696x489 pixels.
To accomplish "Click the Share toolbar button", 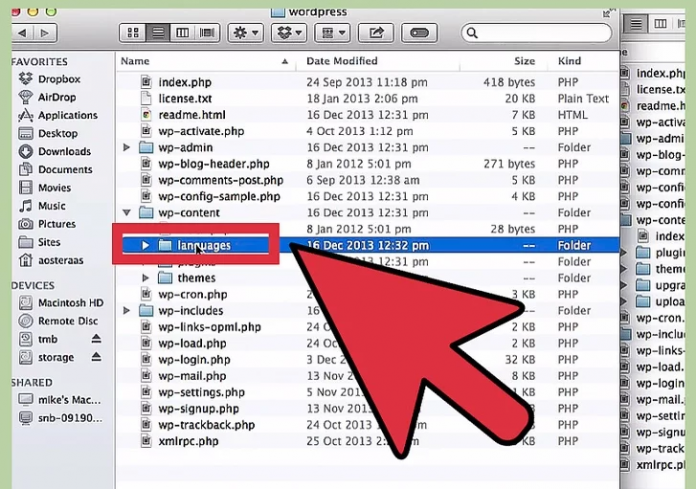I will 377,33.
